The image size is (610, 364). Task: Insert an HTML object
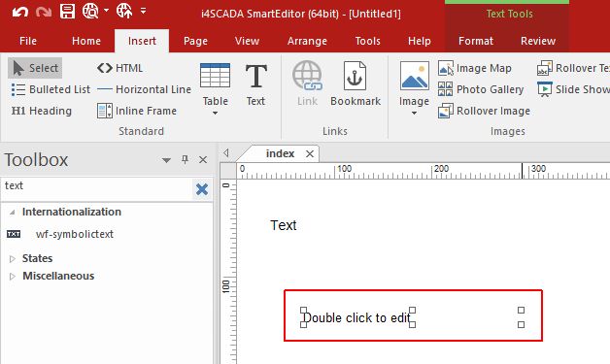(x=119, y=68)
